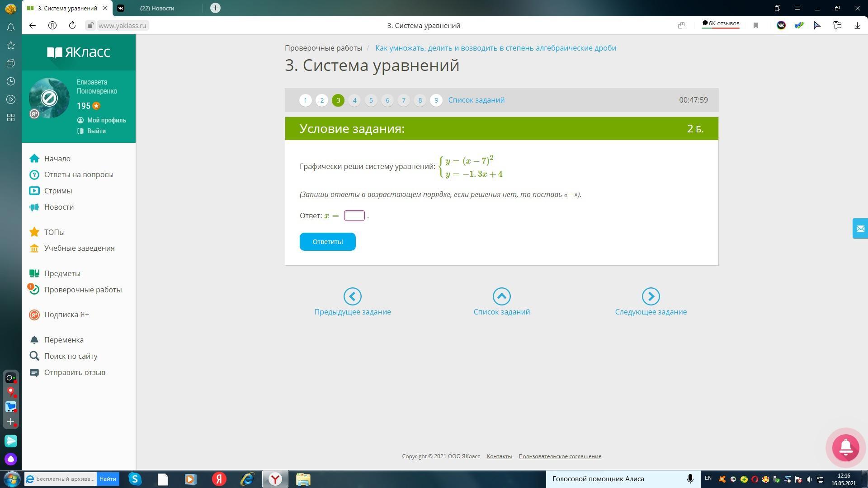Click the task list up-arrow icon
The width and height of the screenshot is (868, 488).
tap(501, 296)
